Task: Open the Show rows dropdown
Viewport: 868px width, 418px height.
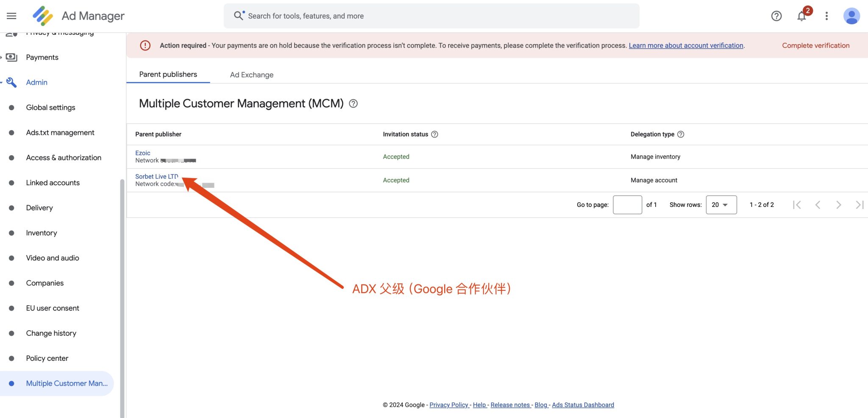Action: pos(721,205)
